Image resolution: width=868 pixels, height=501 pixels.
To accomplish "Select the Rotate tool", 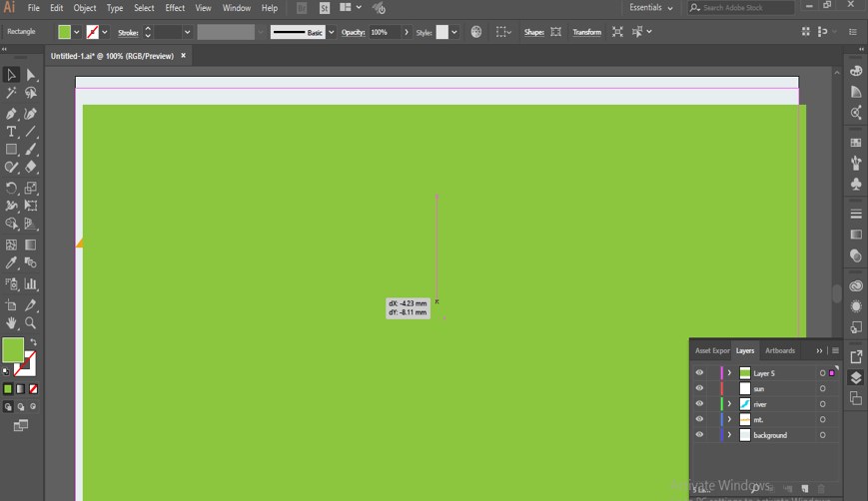I will pyautogui.click(x=11, y=188).
